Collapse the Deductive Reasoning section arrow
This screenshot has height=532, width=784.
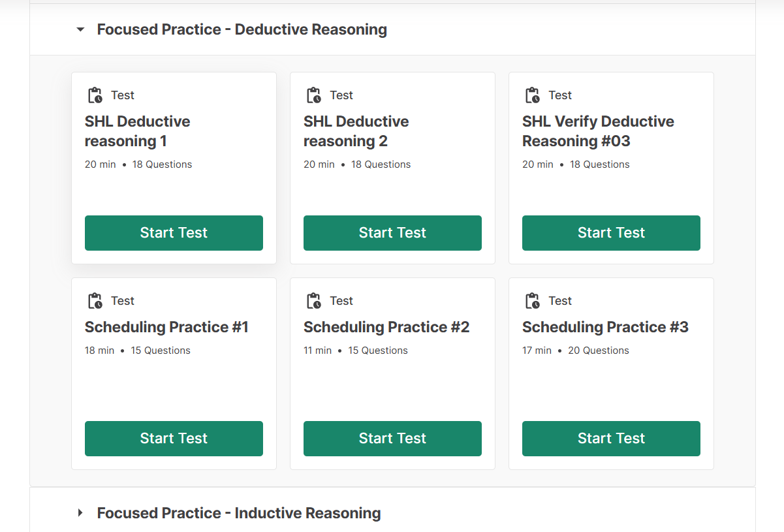(80, 29)
